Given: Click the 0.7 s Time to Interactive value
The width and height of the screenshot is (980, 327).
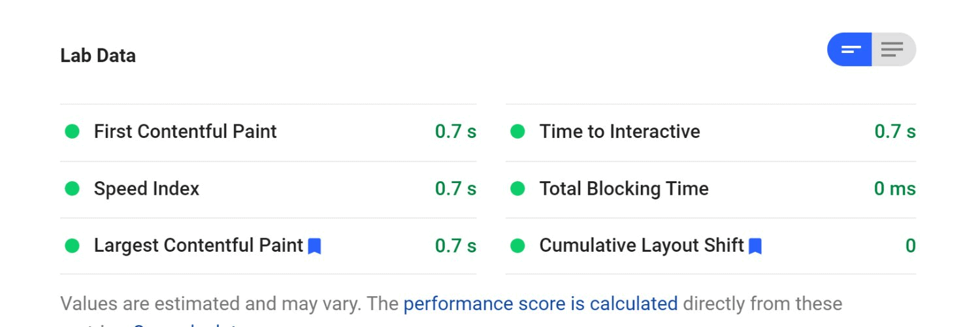Looking at the screenshot, I should pos(895,131).
